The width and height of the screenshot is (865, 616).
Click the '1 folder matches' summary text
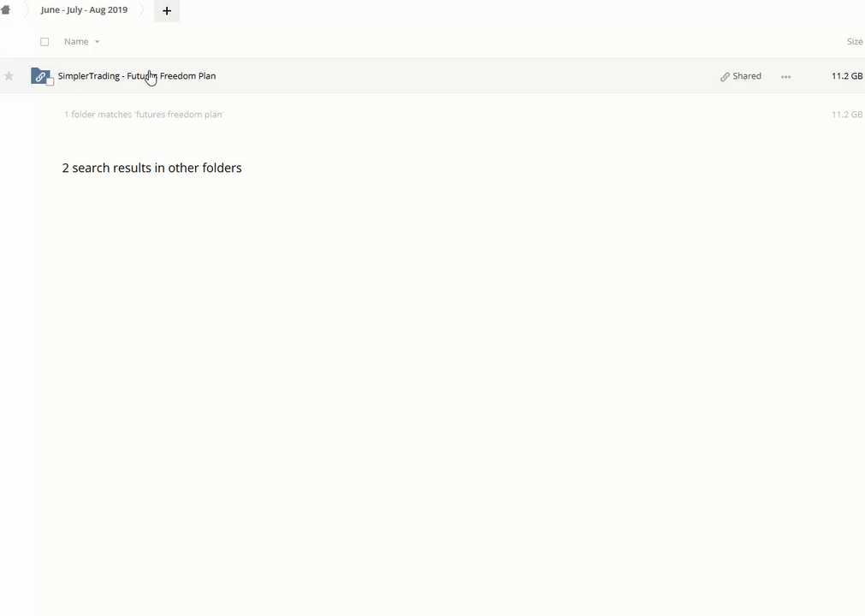point(144,115)
